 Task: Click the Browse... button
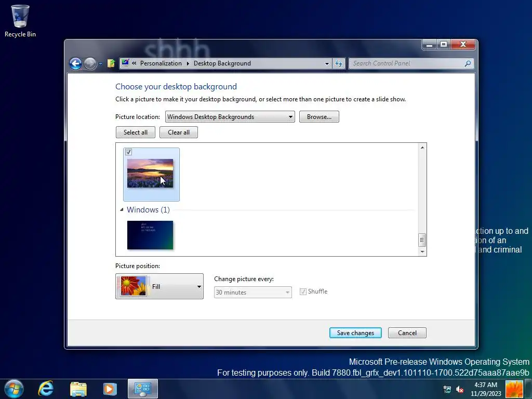[319, 117]
